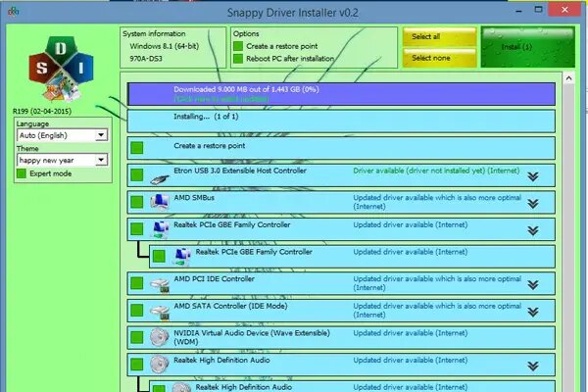Image resolution: width=588 pixels, height=392 pixels.
Task: Click Etron's Driver available status text
Action: click(x=436, y=171)
